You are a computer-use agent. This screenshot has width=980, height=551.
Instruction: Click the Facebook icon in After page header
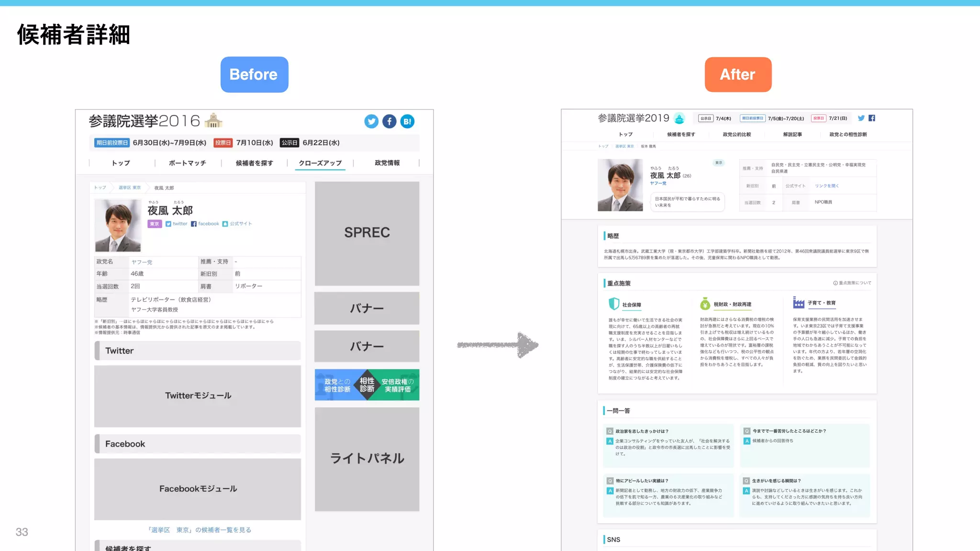[872, 118]
